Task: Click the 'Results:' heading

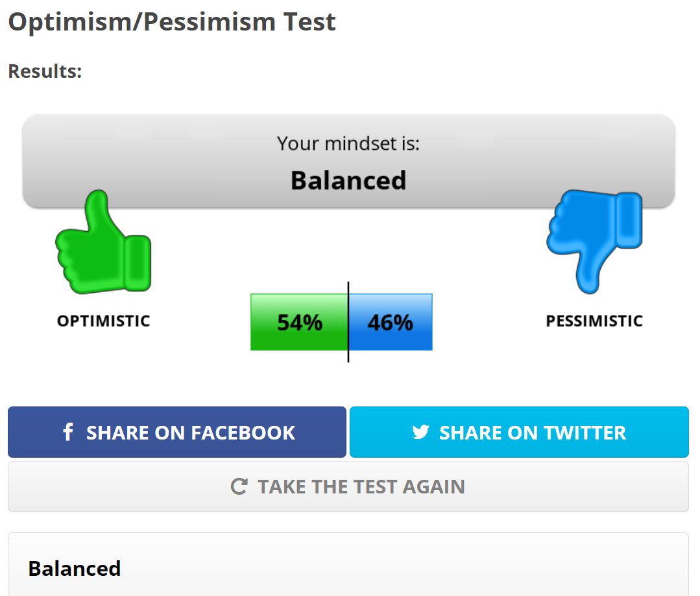Action: tap(45, 71)
